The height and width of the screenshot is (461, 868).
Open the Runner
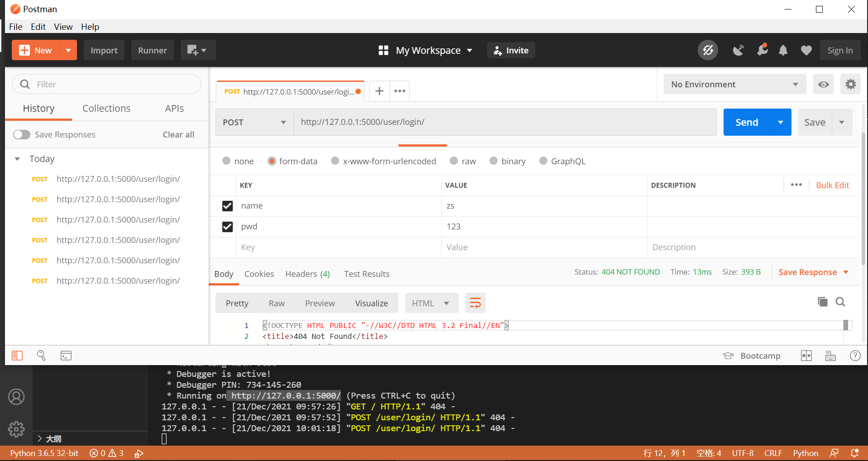pos(153,50)
